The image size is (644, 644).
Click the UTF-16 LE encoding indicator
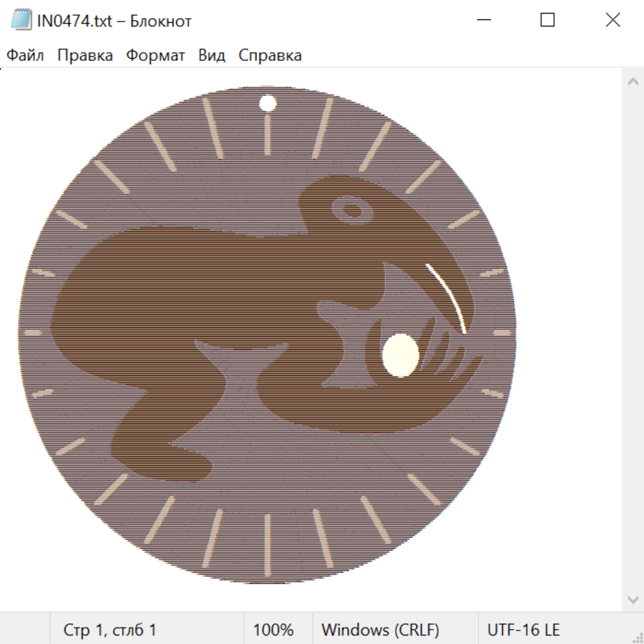(523, 630)
